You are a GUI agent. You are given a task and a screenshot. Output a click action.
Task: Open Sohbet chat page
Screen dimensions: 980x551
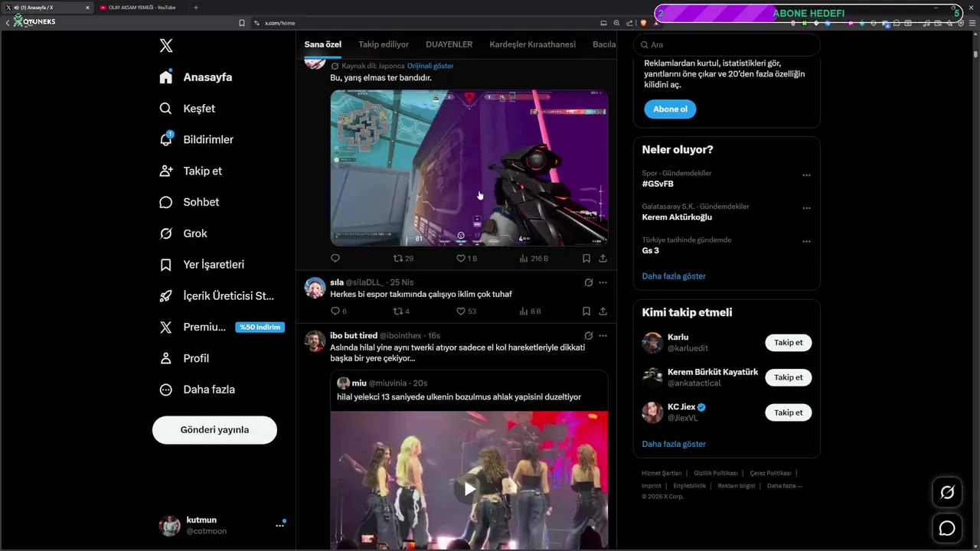(189, 202)
